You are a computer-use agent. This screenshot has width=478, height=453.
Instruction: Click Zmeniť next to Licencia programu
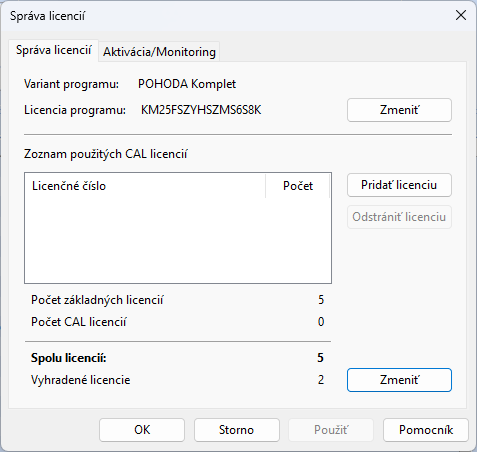tap(399, 110)
